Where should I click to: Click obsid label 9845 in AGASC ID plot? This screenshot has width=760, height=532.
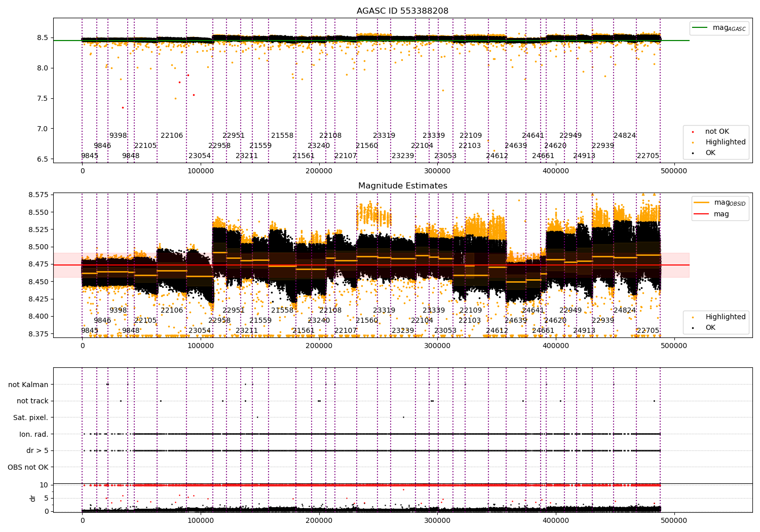90,156
